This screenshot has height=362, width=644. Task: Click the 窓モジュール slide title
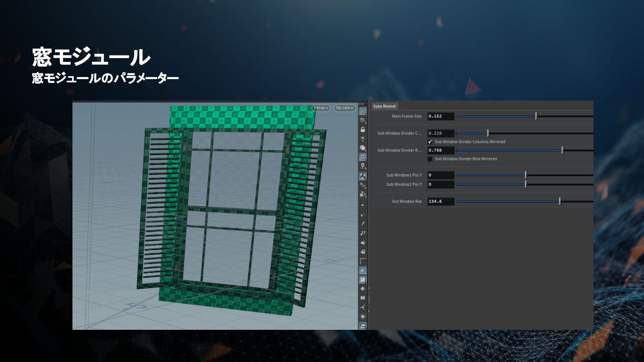(91, 57)
